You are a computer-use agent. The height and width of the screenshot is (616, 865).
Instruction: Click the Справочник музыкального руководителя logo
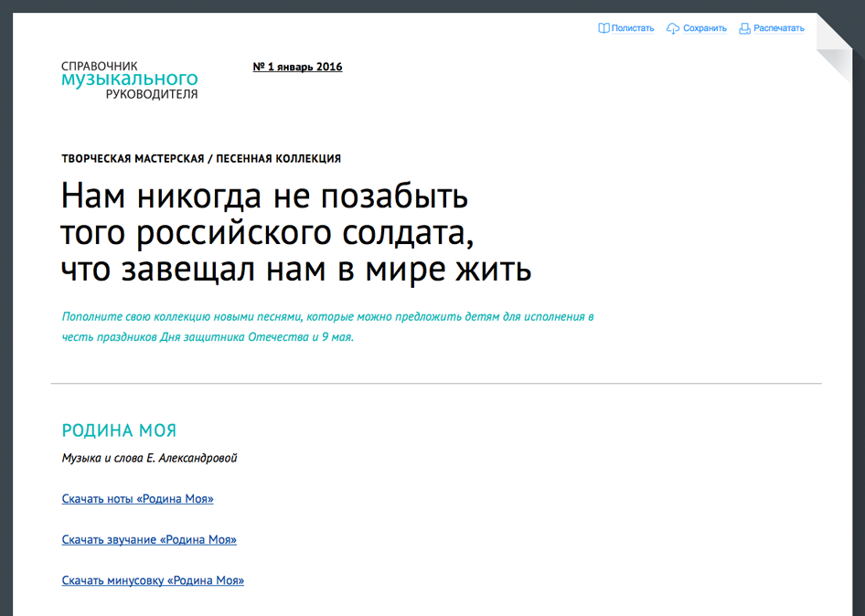(130, 80)
